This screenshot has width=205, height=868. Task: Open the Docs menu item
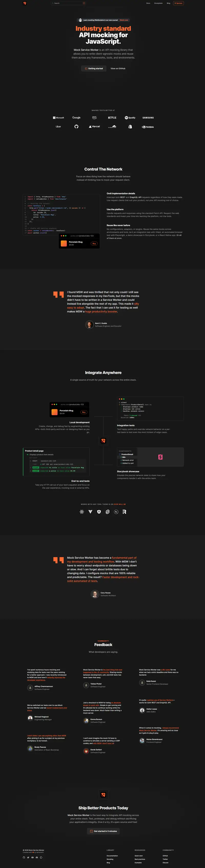(x=148, y=3)
